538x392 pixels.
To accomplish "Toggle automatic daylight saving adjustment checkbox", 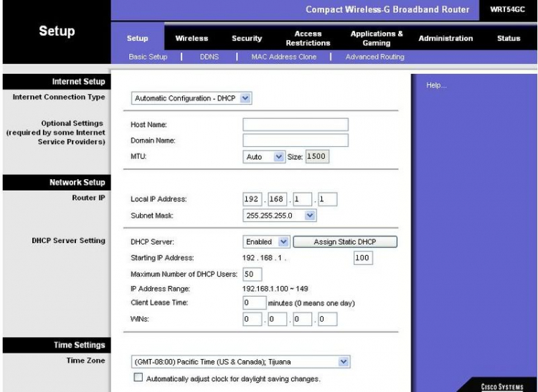I will 138,378.
